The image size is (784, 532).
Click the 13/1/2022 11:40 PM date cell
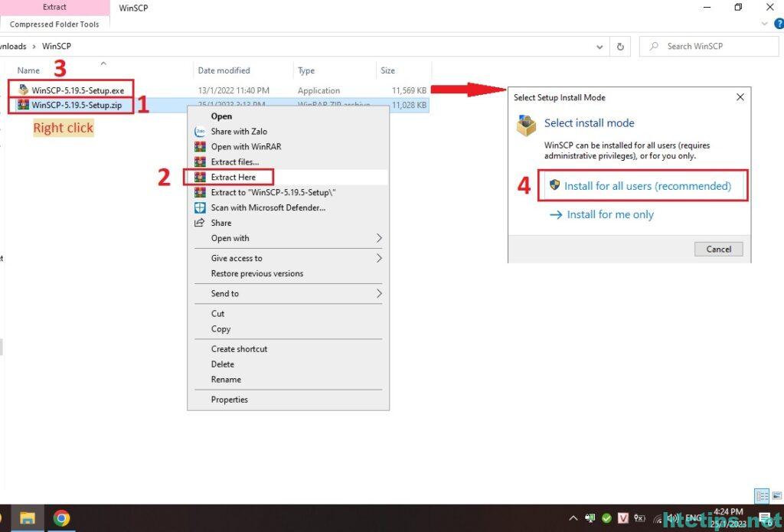pyautogui.click(x=234, y=90)
